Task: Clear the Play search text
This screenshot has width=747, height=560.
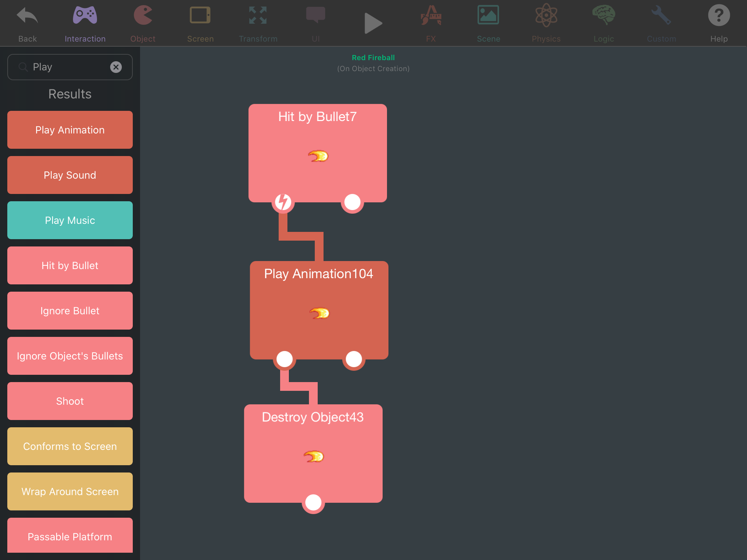Action: pyautogui.click(x=116, y=67)
